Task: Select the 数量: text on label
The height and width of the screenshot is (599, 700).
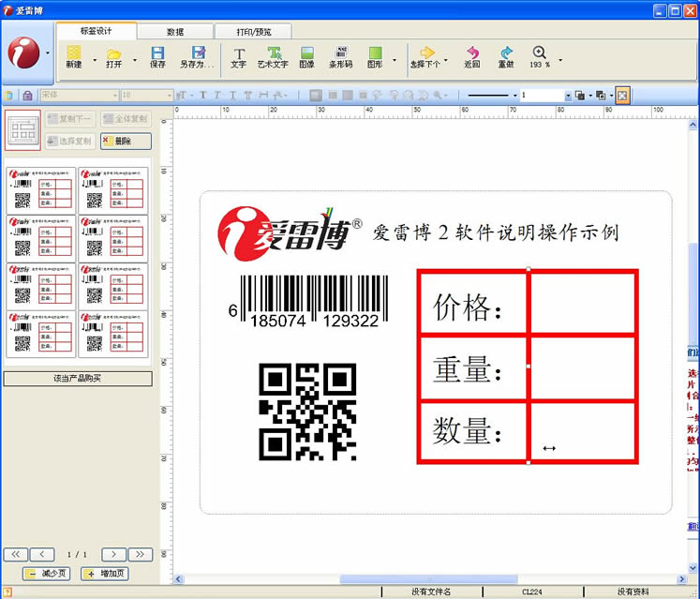Action: [467, 430]
